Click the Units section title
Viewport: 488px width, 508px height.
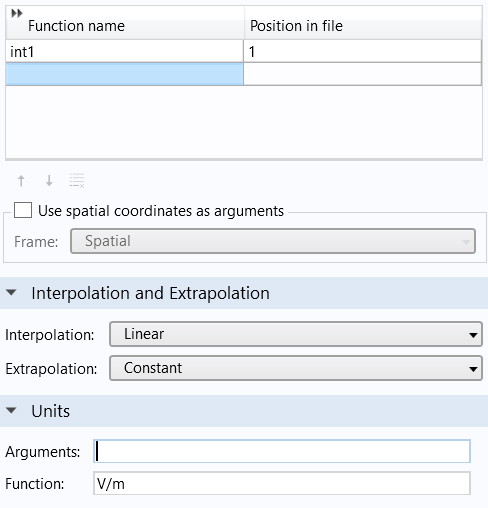(x=51, y=411)
